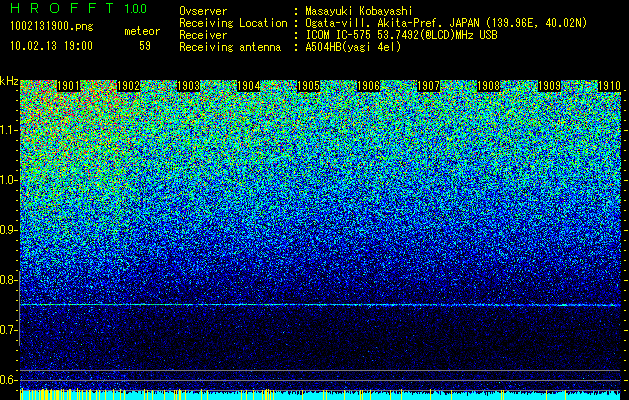This screenshot has width=629, height=400.
Task: Click the 1901 time marker label
Action: pos(68,86)
